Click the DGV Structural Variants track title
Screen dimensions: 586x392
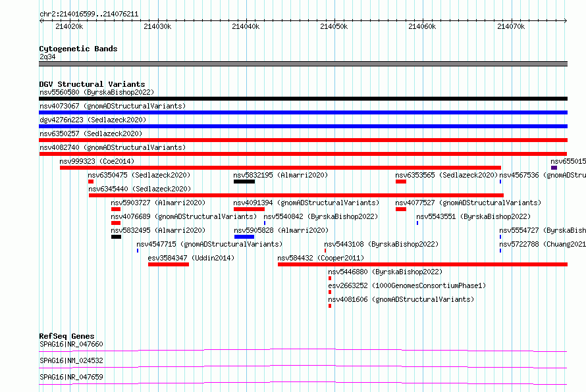click(92, 84)
